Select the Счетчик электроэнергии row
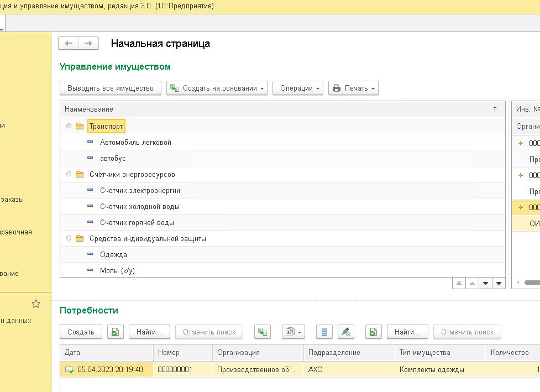The width and height of the screenshot is (540, 392). [x=282, y=191]
